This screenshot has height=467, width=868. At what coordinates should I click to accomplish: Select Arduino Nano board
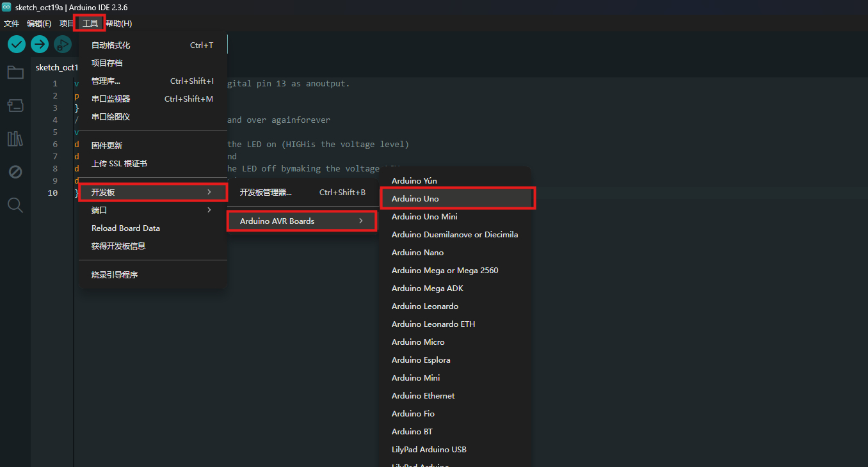[x=455, y=253]
